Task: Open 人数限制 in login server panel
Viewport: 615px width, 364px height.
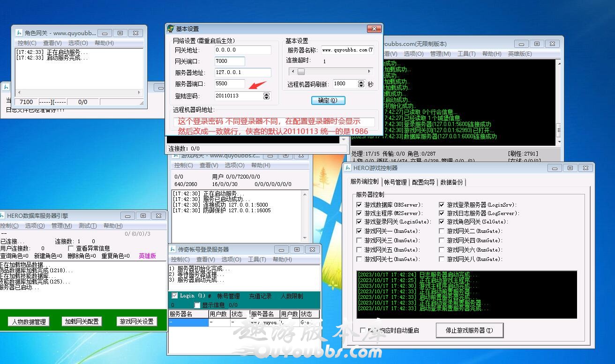Action: pyautogui.click(x=292, y=296)
